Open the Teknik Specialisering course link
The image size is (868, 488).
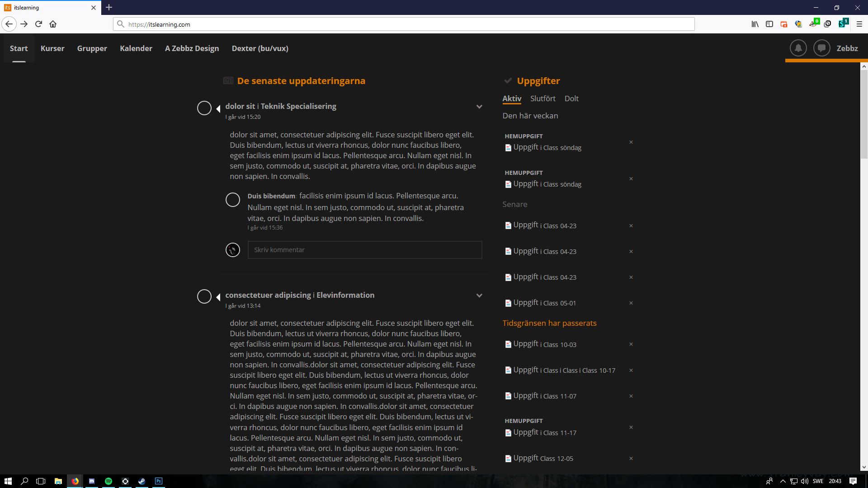click(298, 106)
